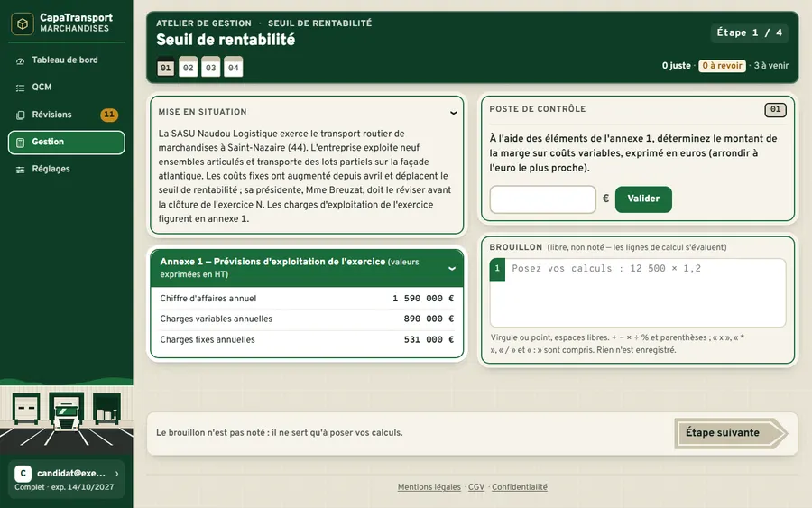The width and height of the screenshot is (812, 508).
Task: Click the 'Étape 1 / 4' indicator
Action: [x=750, y=32]
